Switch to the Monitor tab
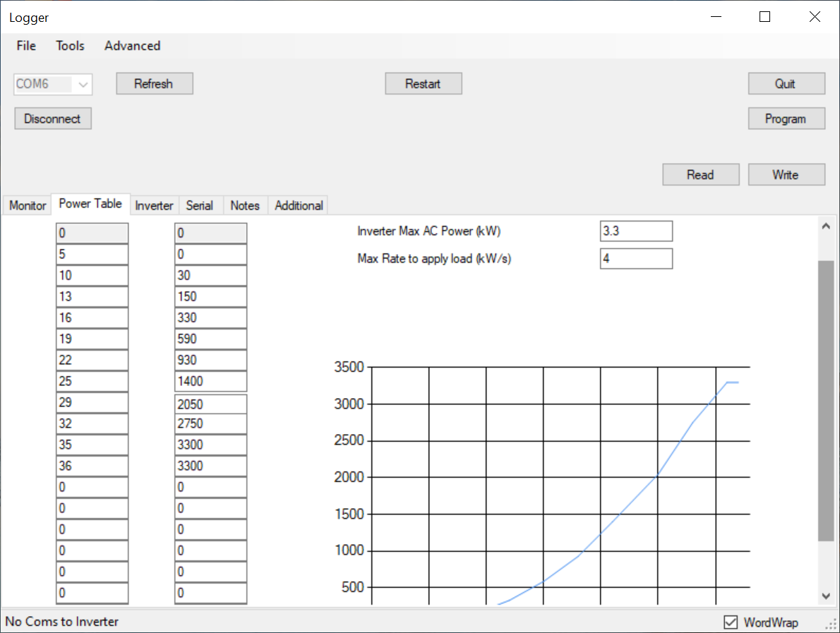Screen dimensions: 840x633 click(x=28, y=205)
